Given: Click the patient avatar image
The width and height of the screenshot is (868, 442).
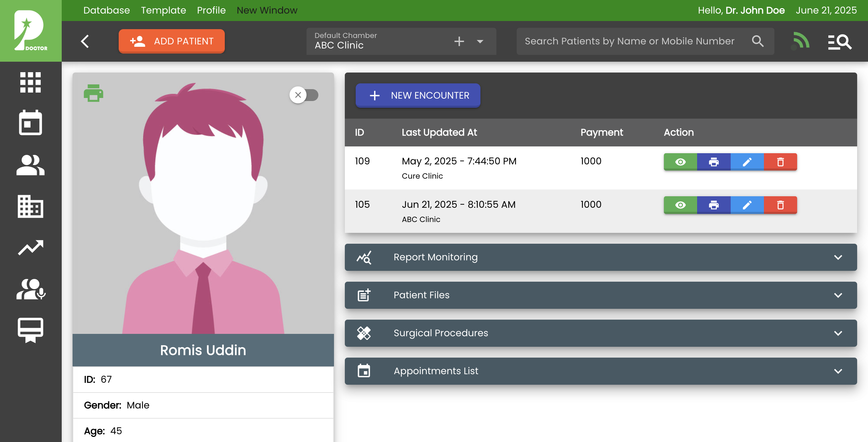Looking at the screenshot, I should 203,203.
